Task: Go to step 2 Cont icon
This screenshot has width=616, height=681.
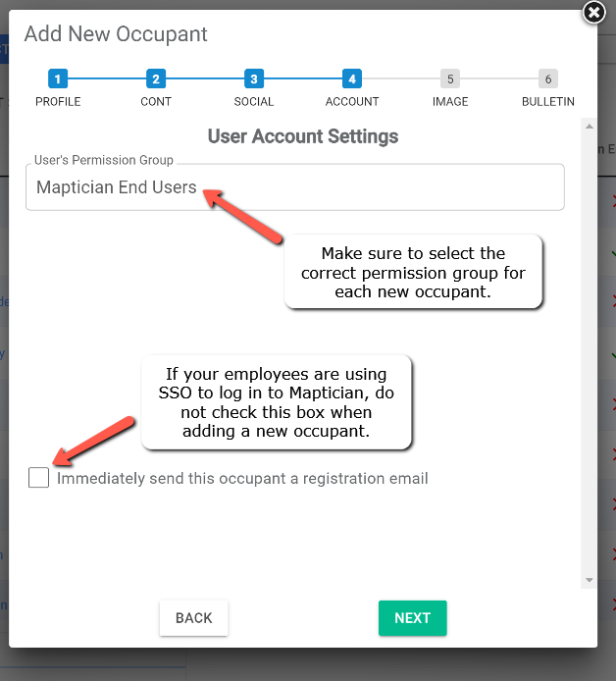Action: (156, 79)
